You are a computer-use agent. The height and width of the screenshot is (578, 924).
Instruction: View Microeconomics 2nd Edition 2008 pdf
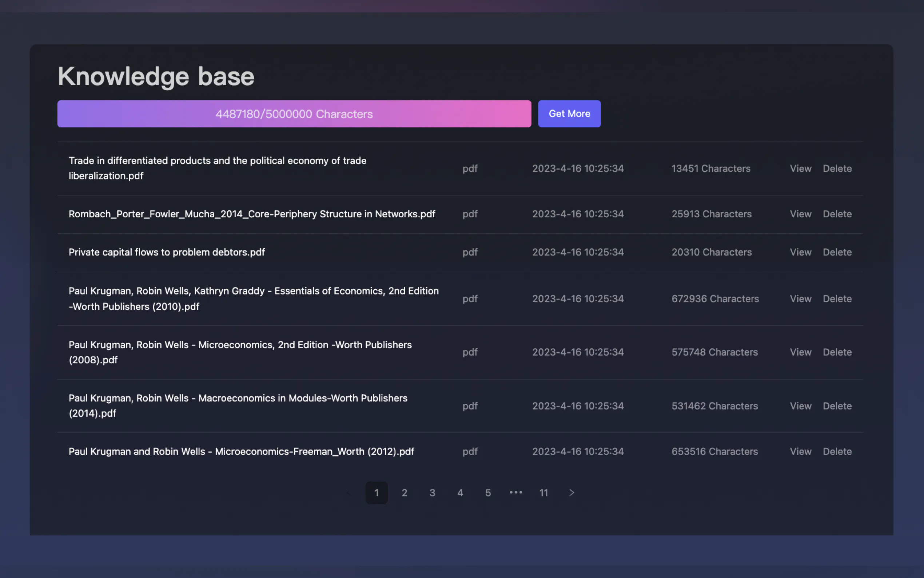800,352
